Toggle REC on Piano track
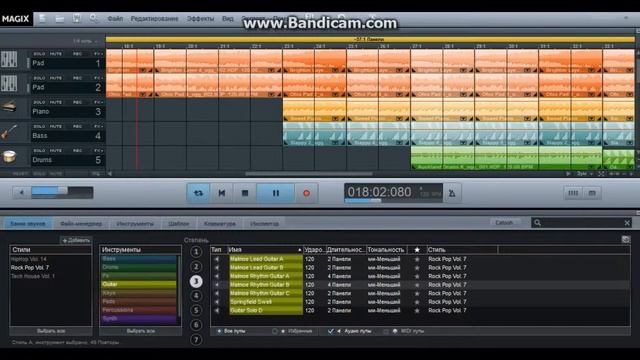This screenshot has height=360, width=640. [77, 102]
